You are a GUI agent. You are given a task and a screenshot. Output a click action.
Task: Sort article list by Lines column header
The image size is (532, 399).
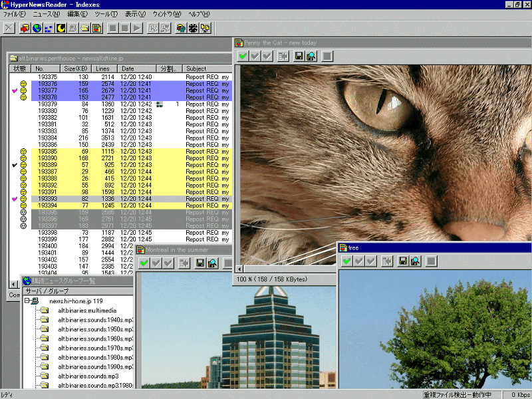coord(104,68)
